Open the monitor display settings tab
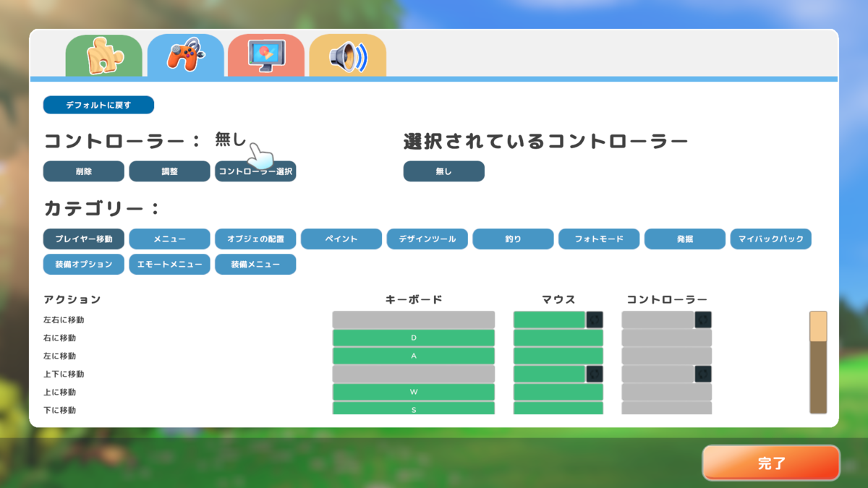 click(265, 56)
